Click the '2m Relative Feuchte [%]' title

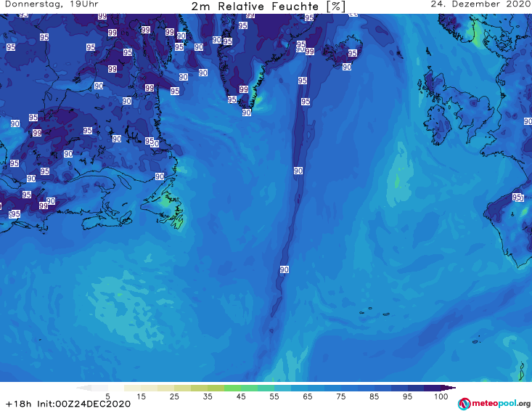point(268,7)
